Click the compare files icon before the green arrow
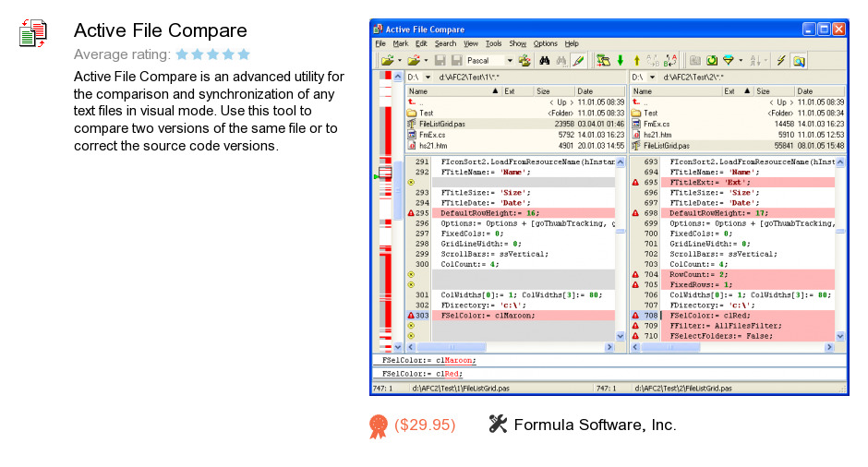The image size is (868, 467). (x=603, y=60)
